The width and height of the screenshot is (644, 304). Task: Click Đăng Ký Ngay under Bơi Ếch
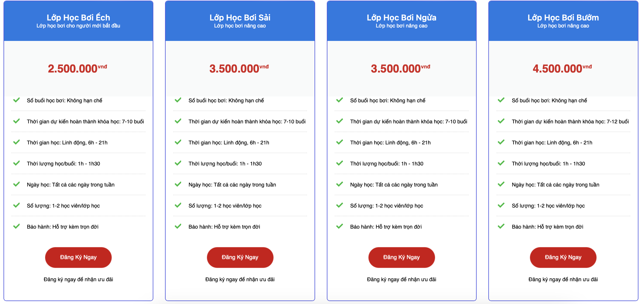(78, 257)
